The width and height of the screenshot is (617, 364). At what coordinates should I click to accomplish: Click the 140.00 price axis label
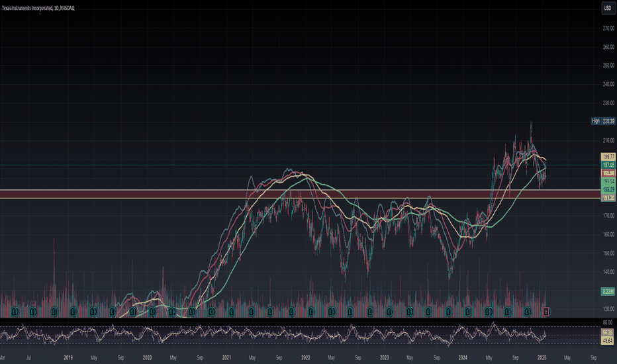608,272
